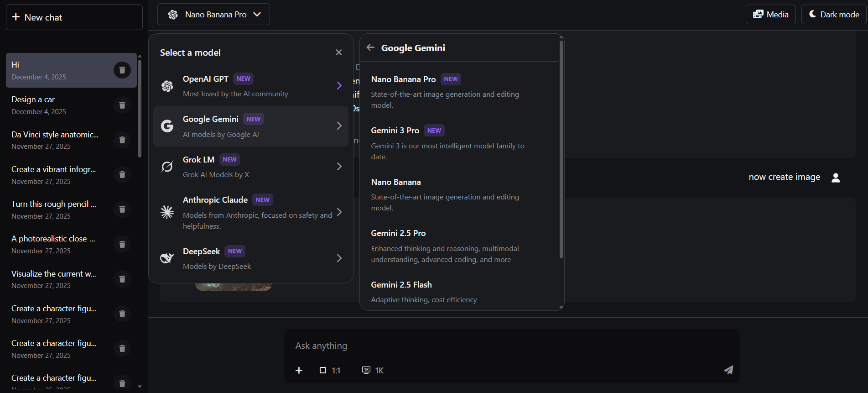The image size is (868, 393).
Task: Start a New chat
Action: [74, 17]
